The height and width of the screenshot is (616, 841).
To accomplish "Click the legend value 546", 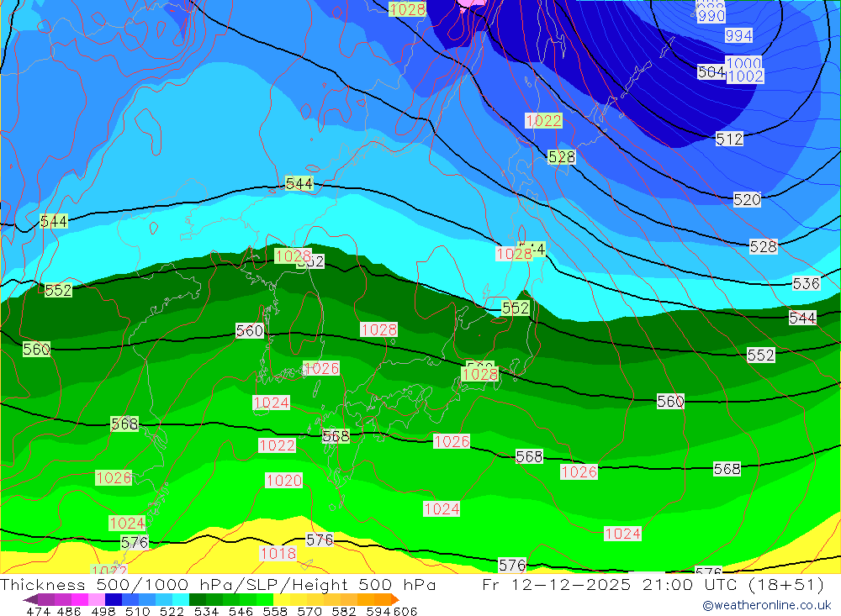I will pos(241,611).
